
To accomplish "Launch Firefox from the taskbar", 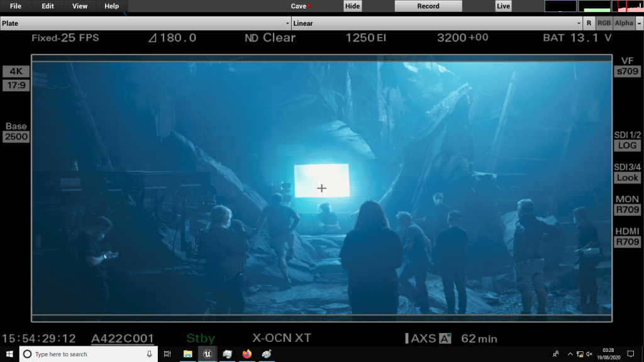I will (x=247, y=354).
